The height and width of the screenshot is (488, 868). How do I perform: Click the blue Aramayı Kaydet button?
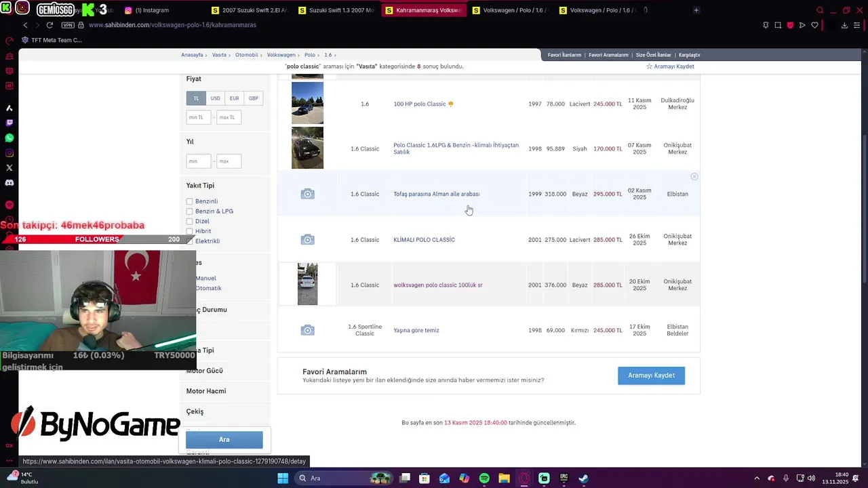pyautogui.click(x=651, y=375)
